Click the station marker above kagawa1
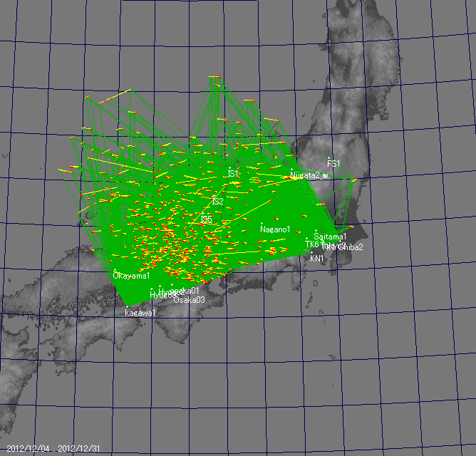 (127, 307)
